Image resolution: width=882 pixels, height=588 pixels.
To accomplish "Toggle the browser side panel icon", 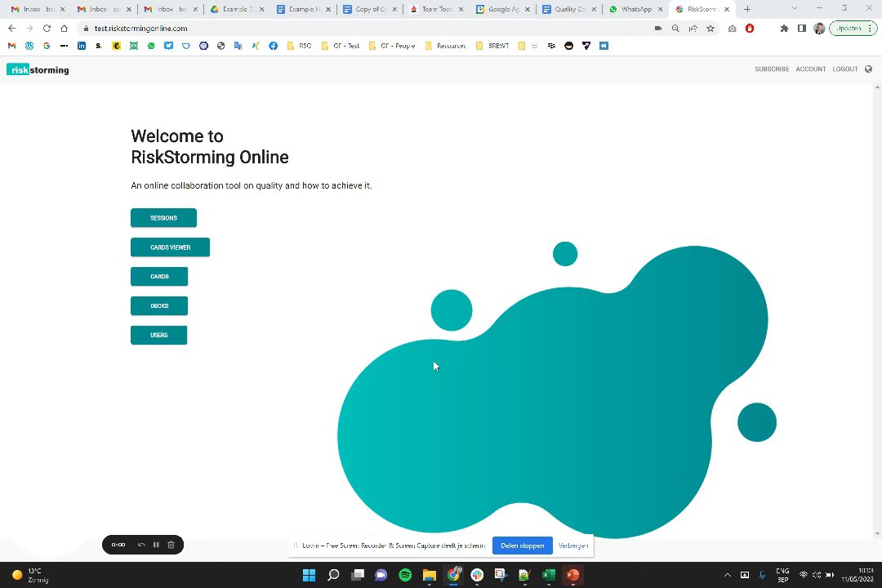I will (802, 28).
